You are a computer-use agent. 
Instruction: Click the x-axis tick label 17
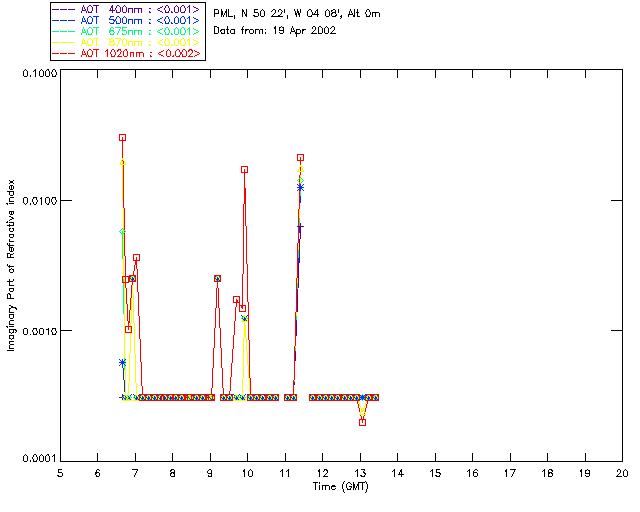(510, 473)
